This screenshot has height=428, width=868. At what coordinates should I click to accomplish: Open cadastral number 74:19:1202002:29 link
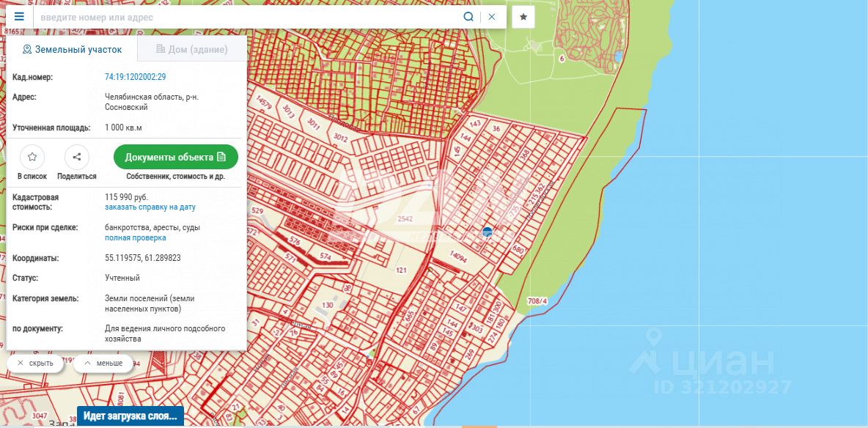click(x=135, y=77)
